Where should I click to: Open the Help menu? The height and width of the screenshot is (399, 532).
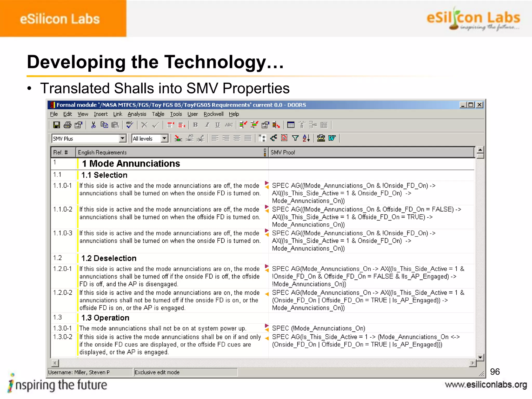(x=234, y=114)
